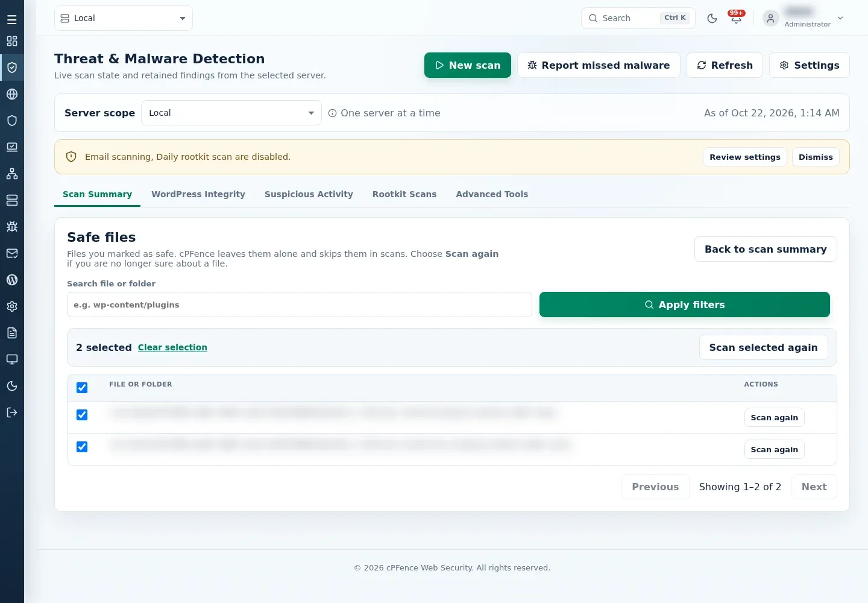
Task: Open the WordPress logo sidebar icon
Action: [x=12, y=280]
